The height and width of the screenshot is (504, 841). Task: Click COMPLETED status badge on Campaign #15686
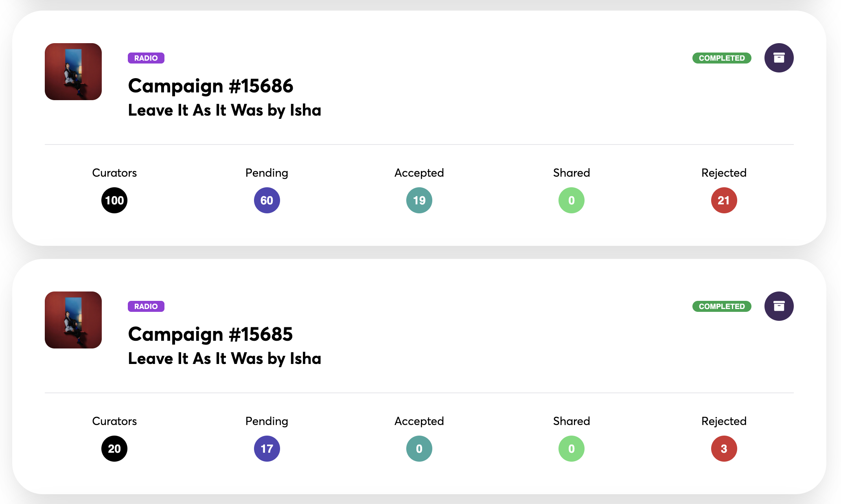(721, 58)
